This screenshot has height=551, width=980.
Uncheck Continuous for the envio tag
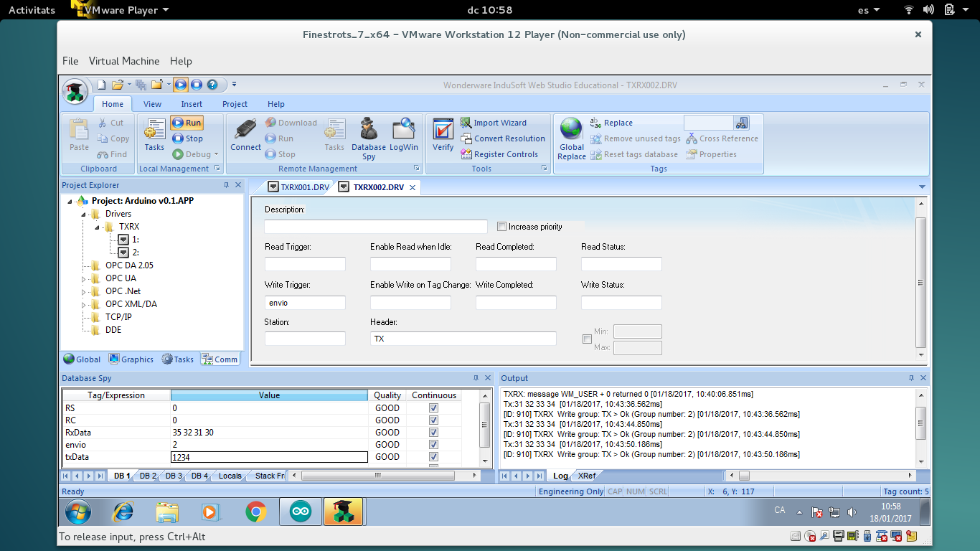433,445
